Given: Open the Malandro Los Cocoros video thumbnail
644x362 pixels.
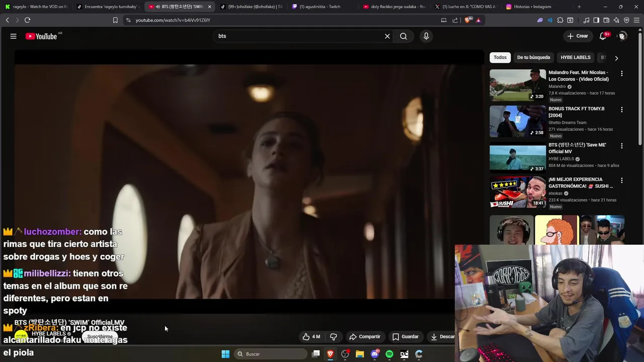Looking at the screenshot, I should (518, 85).
